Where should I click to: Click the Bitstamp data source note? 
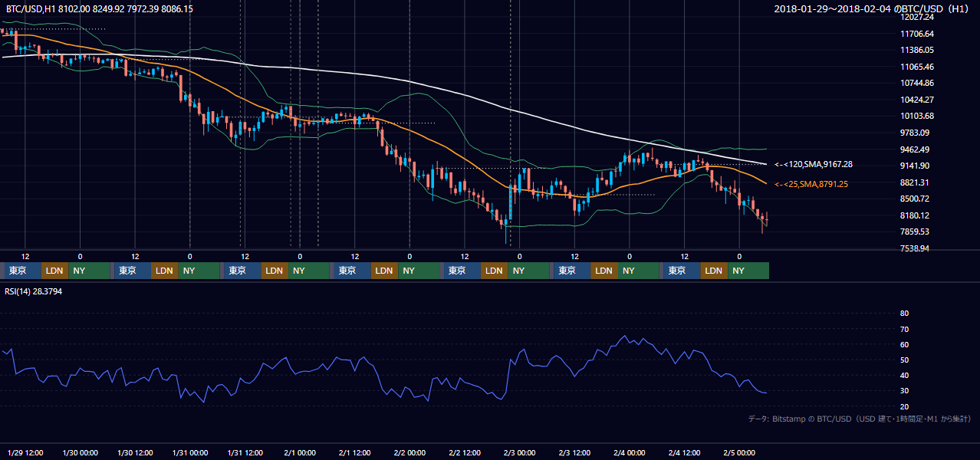pos(860,419)
